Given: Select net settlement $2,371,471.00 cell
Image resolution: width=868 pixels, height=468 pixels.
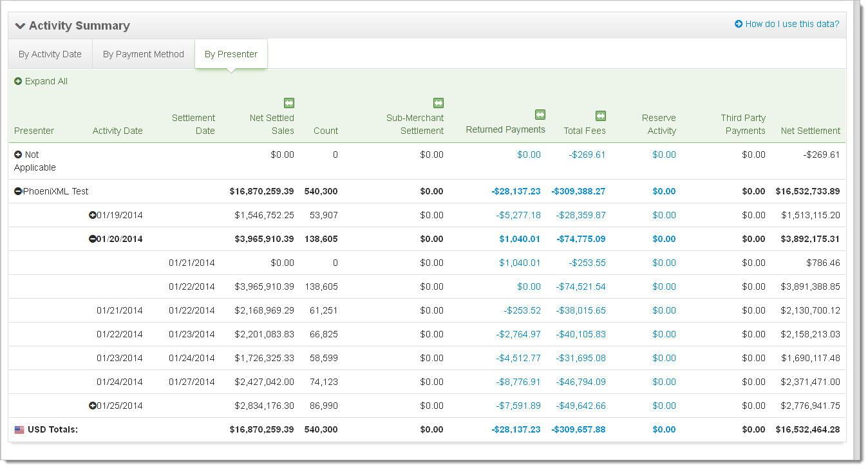Looking at the screenshot, I should click(811, 382).
